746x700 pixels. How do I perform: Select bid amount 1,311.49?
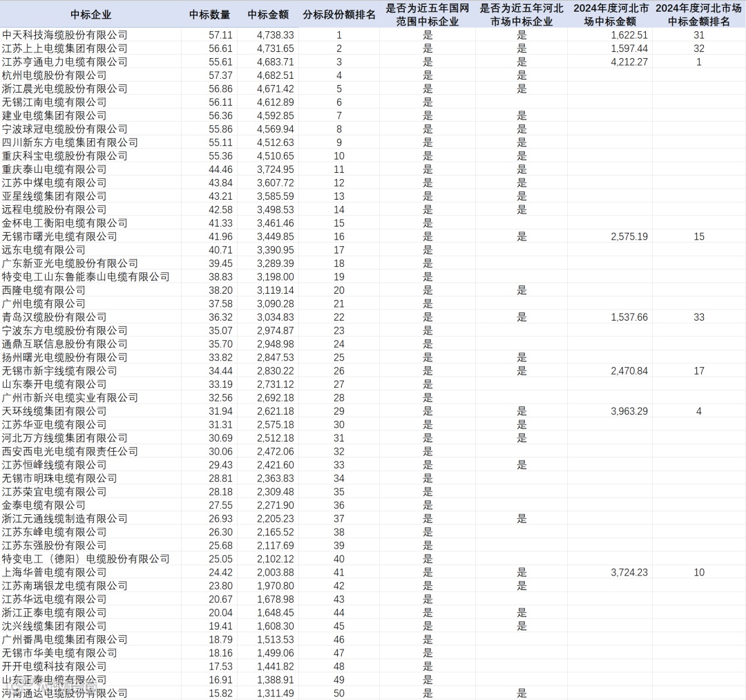276,694
